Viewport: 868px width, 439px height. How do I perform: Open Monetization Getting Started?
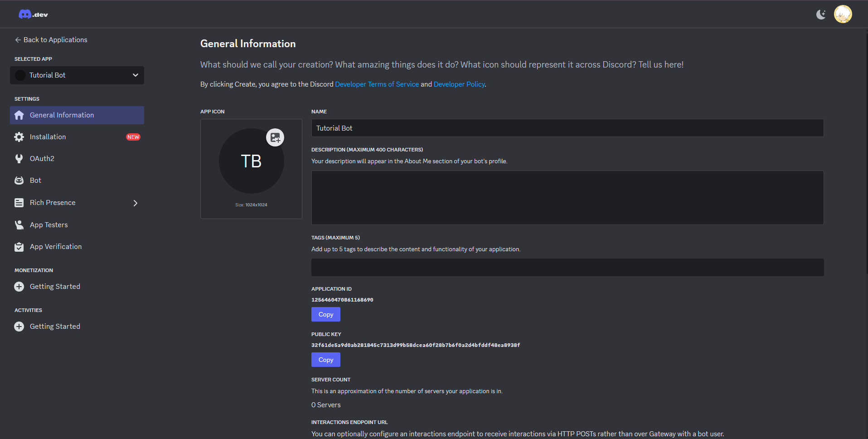(55, 287)
